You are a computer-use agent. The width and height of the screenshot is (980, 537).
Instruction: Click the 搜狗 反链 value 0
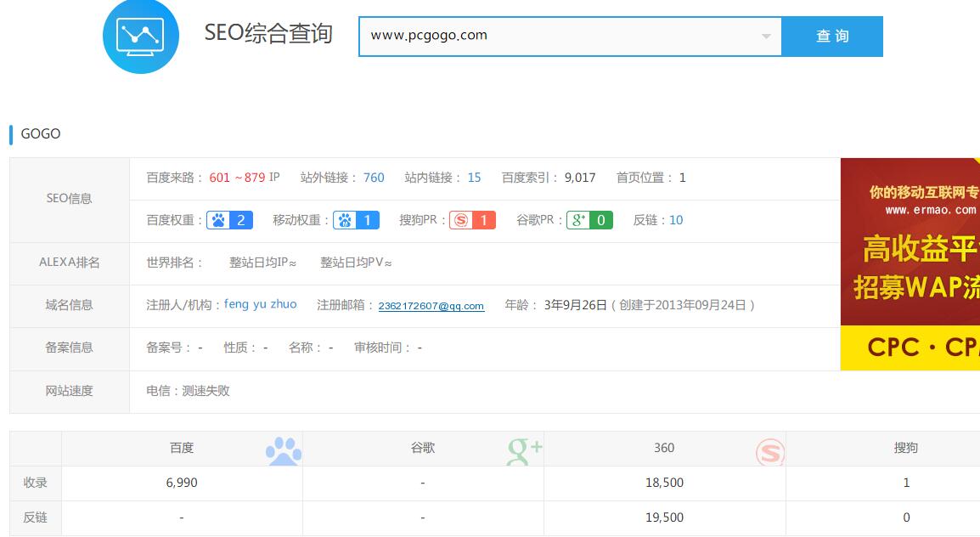click(x=906, y=517)
